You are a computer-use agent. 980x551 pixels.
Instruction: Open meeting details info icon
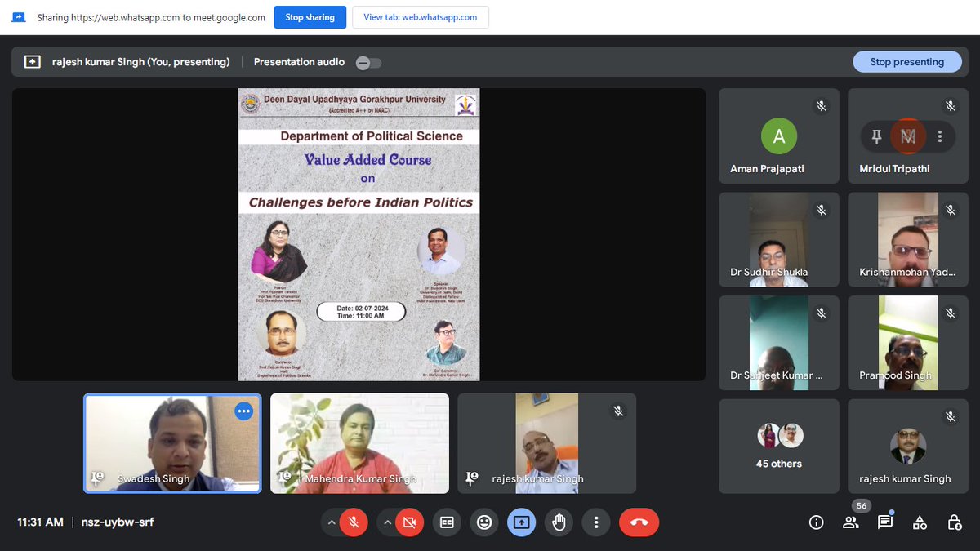816,522
